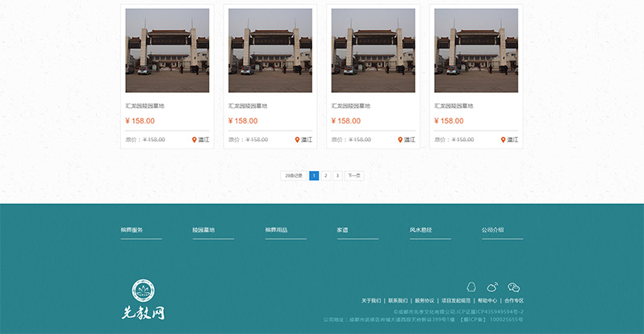This screenshot has width=644, height=334.
Task: Go to pagination page 3
Action: (x=337, y=175)
